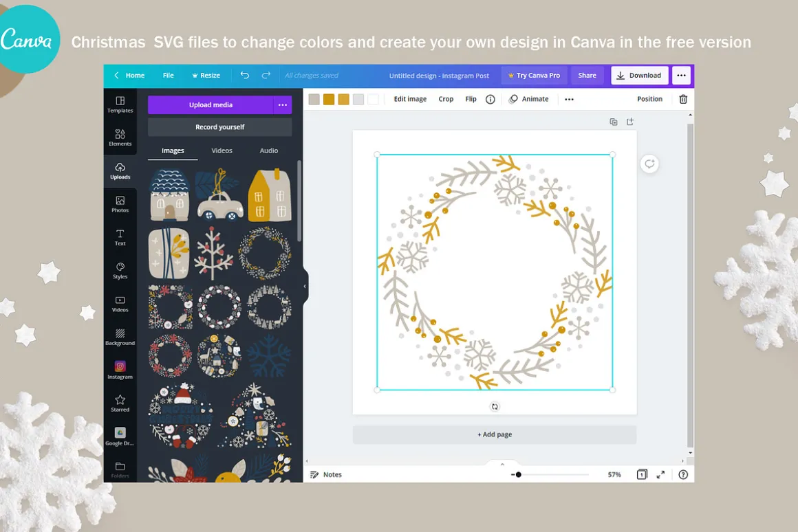
Task: Click the add comment bubble icon
Action: tap(649, 164)
